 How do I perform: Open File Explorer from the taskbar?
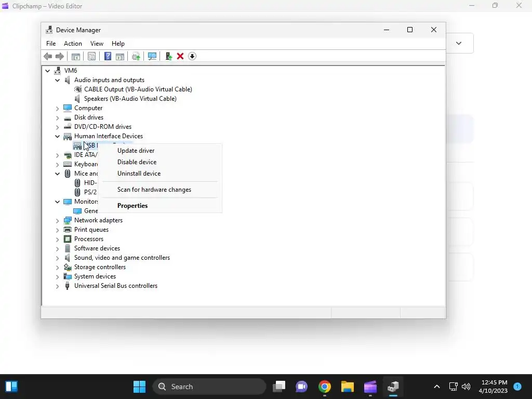pos(348,387)
